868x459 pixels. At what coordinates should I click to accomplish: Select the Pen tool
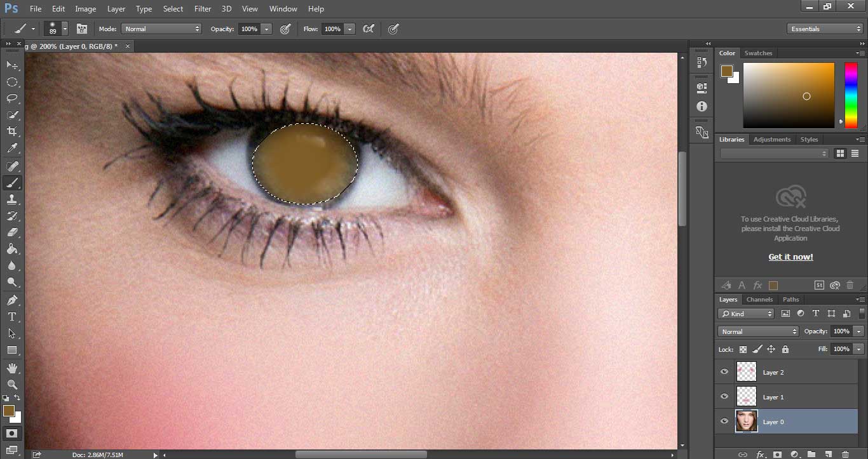pos(12,300)
